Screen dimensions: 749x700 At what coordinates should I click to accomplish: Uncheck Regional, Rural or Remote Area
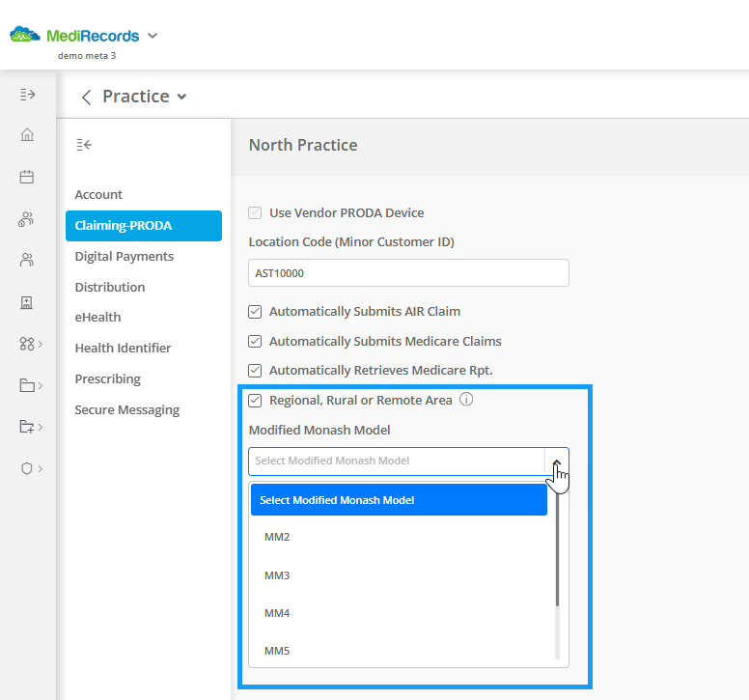click(x=255, y=400)
